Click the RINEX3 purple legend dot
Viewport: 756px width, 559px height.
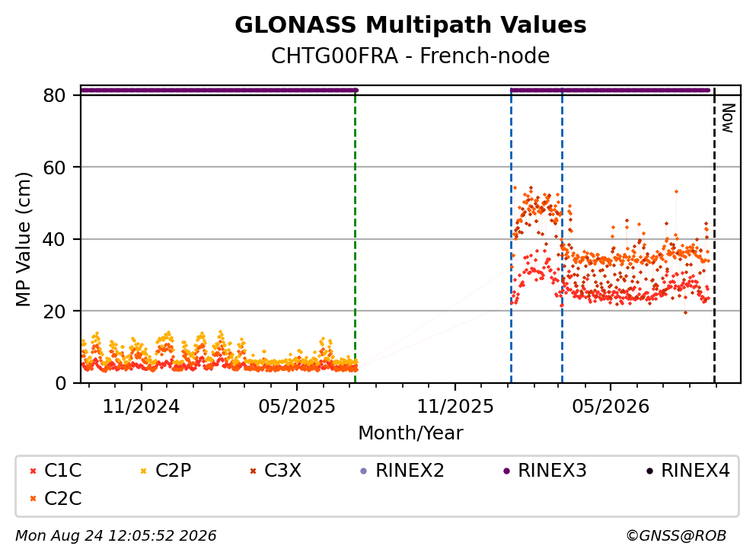coord(506,471)
